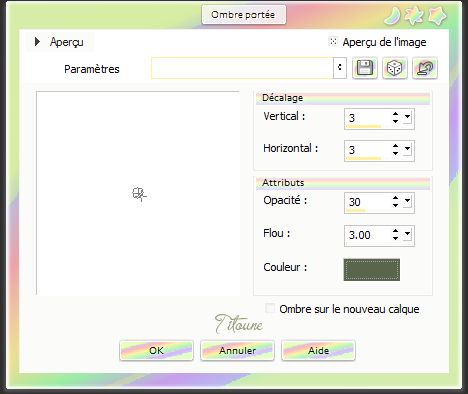Randomize parameters with the dice icon
Image resolution: width=468 pixels, height=394 pixels.
(395, 68)
